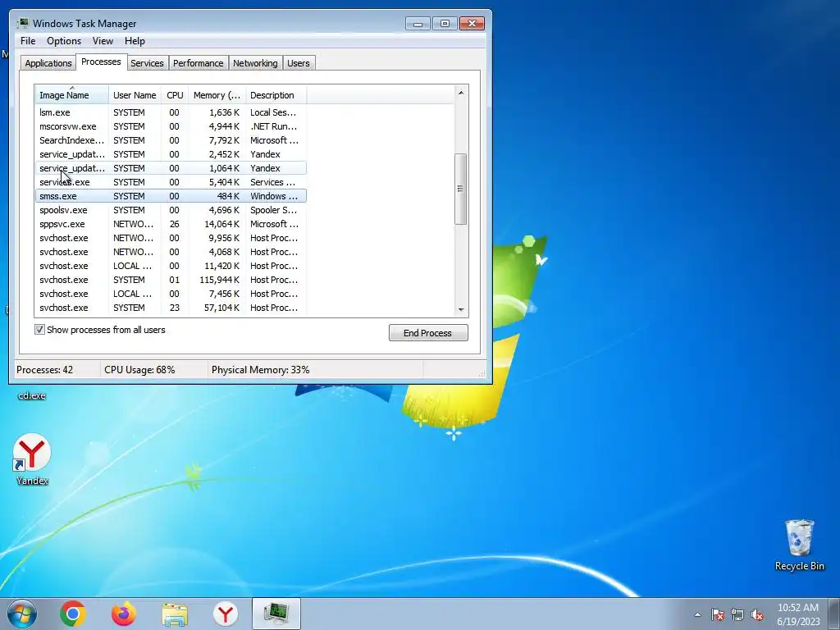Viewport: 840px width, 630px height.
Task: Show hidden tray icons arrow
Action: pos(697,614)
